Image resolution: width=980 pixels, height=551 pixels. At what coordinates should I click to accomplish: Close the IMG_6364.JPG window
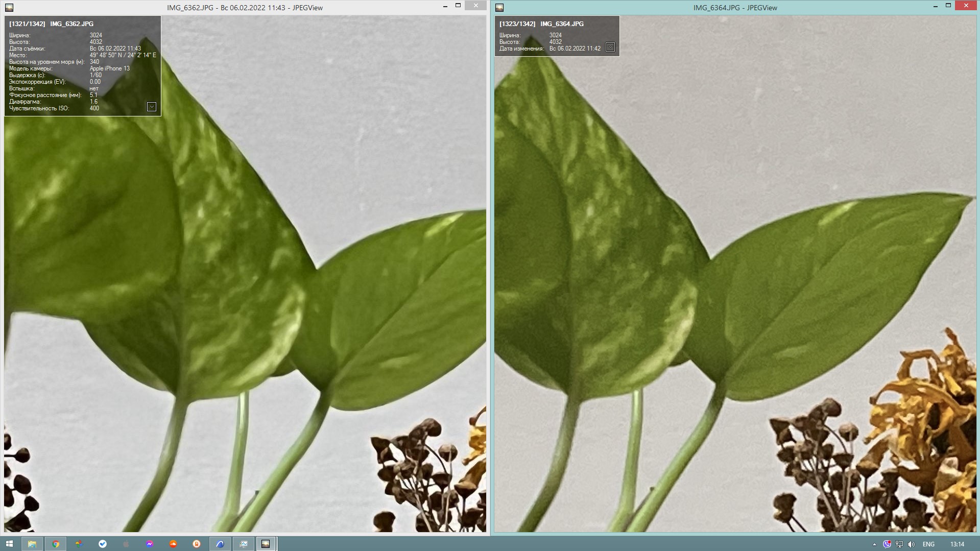tap(966, 6)
